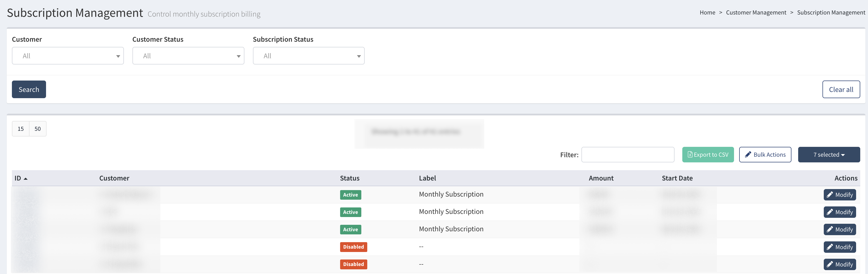Image resolution: width=868 pixels, height=274 pixels.
Task: Focus the Filter text field
Action: [x=627, y=155]
